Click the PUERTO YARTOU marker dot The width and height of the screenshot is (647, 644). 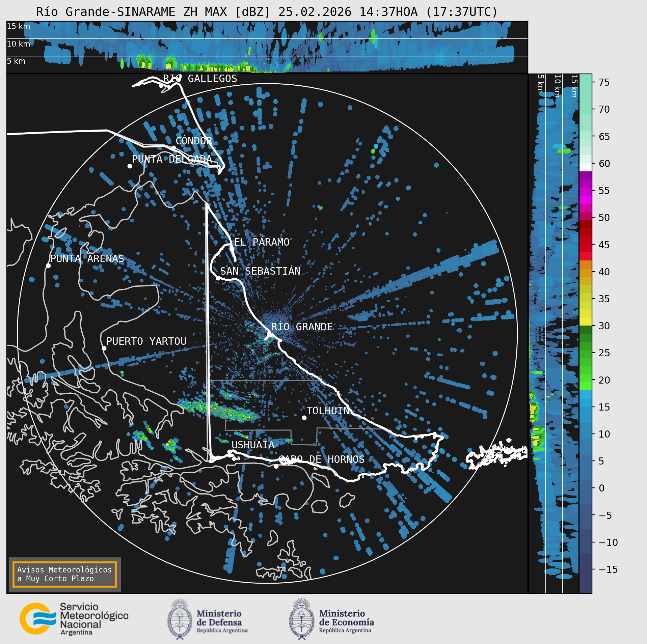coord(104,348)
